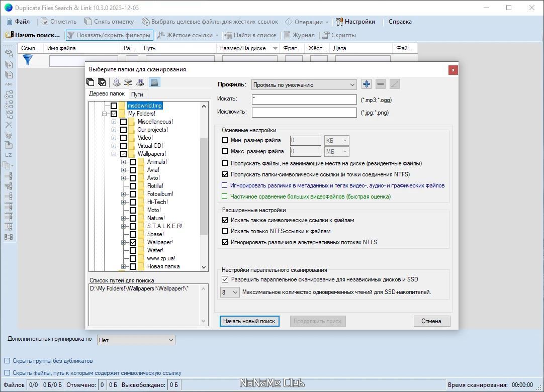
Task: Open the Журнал log toolbar button
Action: [300, 35]
